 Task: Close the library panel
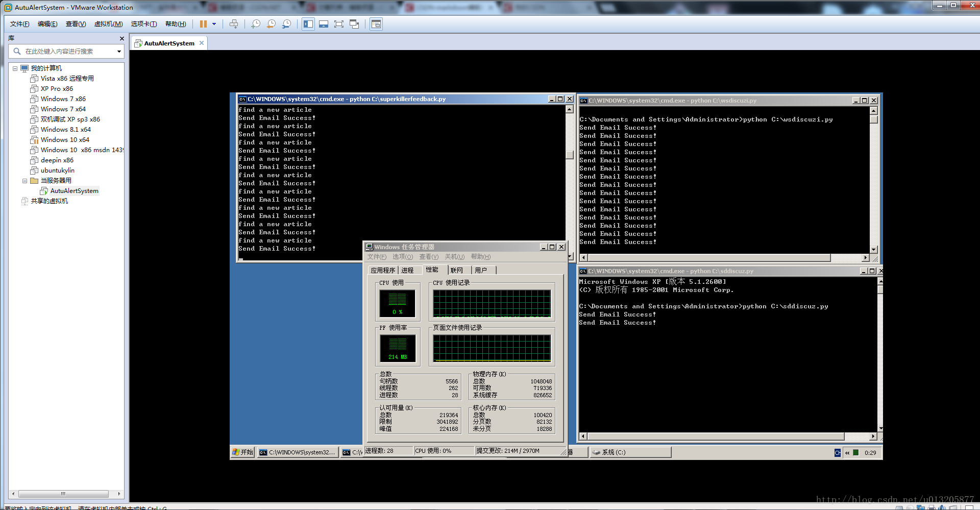[121, 38]
